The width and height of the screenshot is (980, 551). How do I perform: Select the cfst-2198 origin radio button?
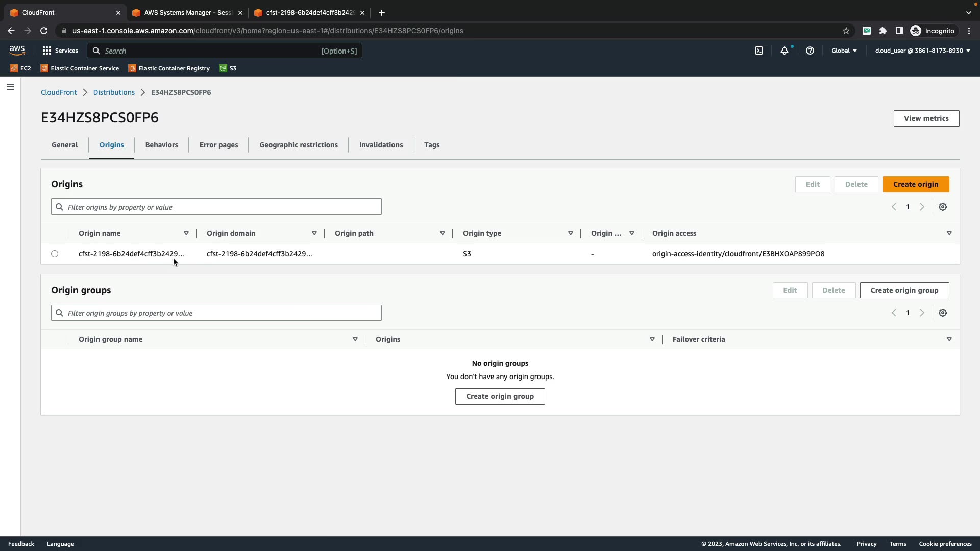point(55,254)
